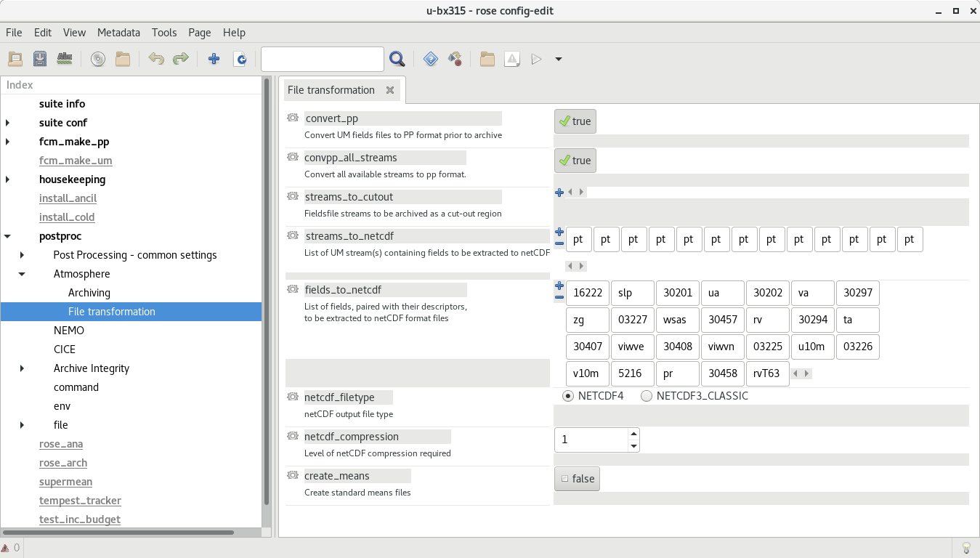Toggle the convert_pp true button
The width and height of the screenshot is (980, 558).
coord(575,121)
